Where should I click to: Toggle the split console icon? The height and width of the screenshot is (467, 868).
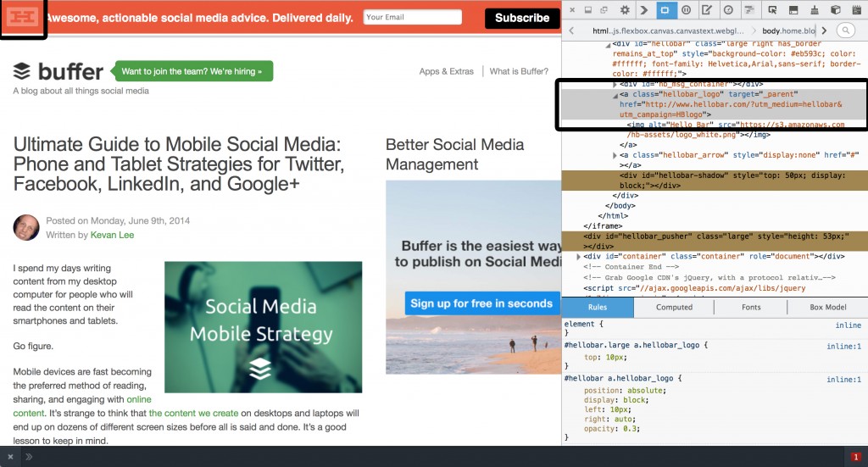point(793,10)
